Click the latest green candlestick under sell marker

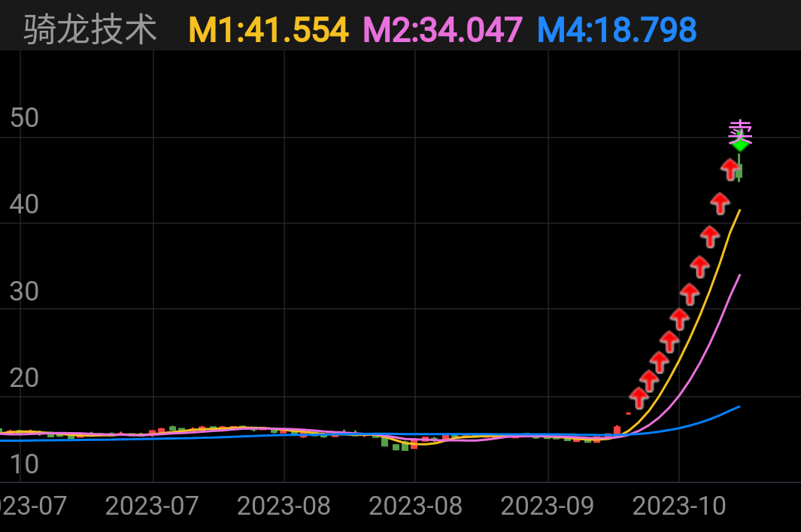tap(739, 172)
